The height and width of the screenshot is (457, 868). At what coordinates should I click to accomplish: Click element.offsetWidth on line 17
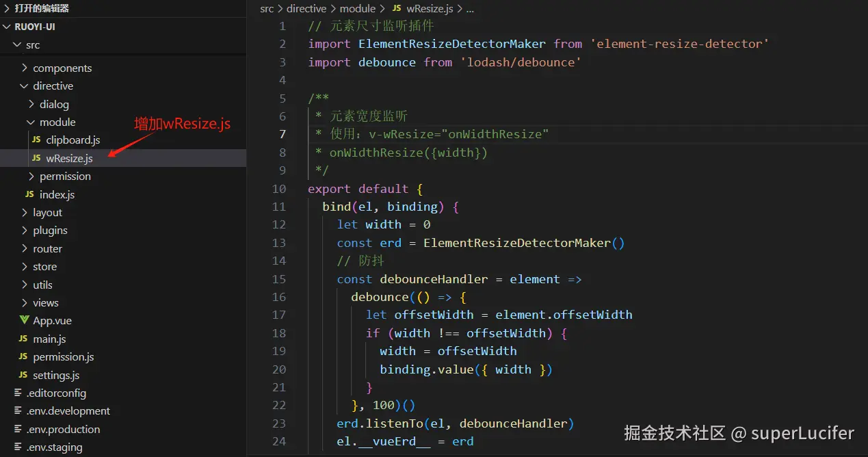pos(564,315)
